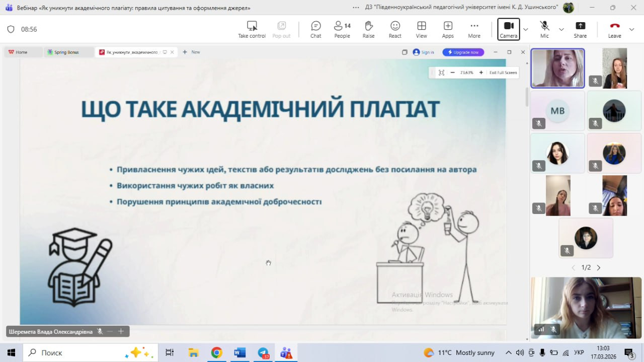Leave the meeting

point(614,29)
